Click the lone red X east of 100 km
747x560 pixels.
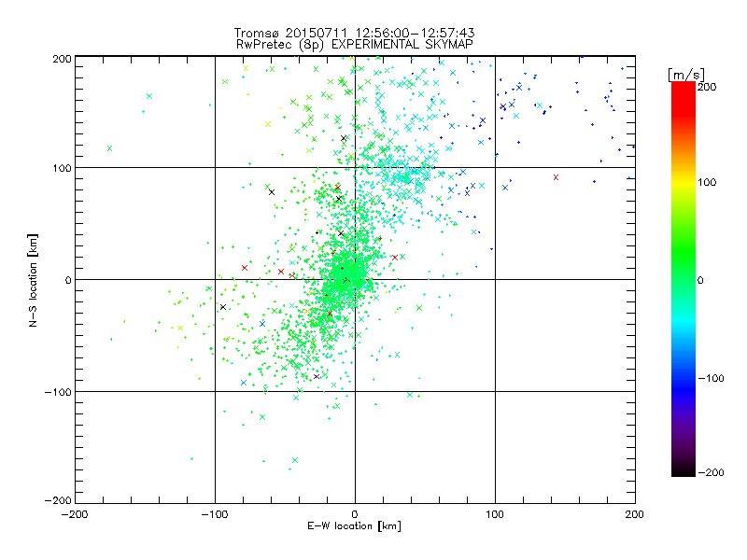click(556, 177)
